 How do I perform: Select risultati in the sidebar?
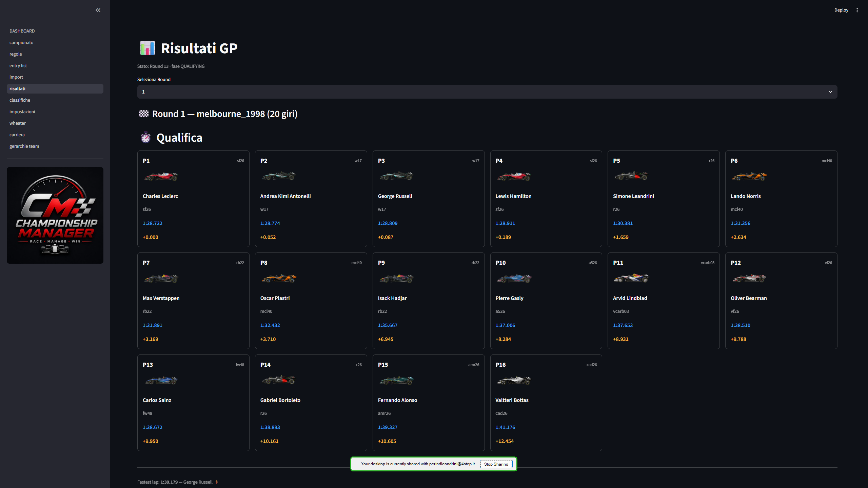(x=55, y=89)
